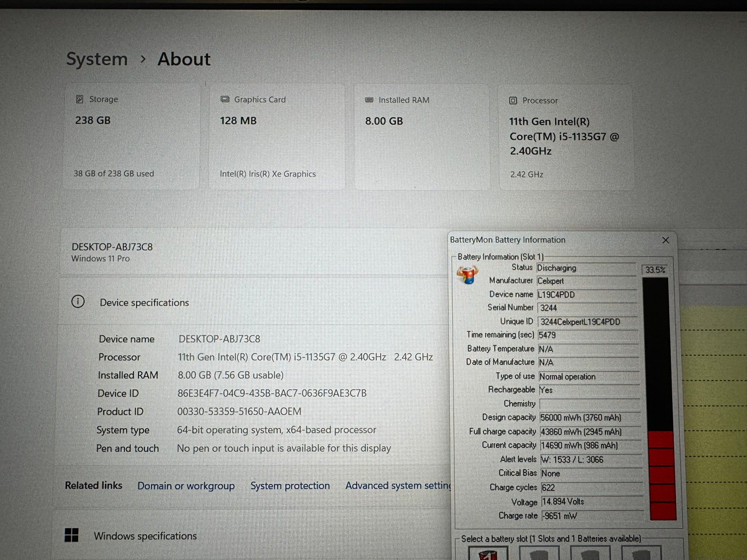Image resolution: width=747 pixels, height=560 pixels.
Task: Click the BatteryMon battery mascot icon
Action: coord(467,275)
